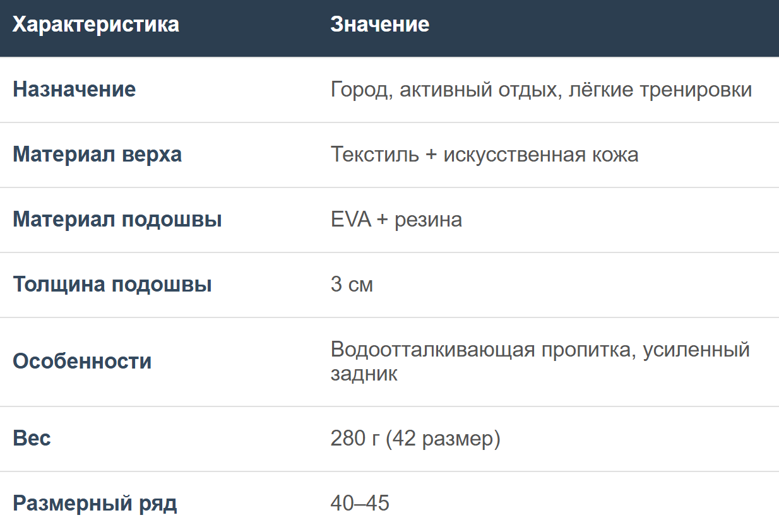This screenshot has height=532, width=779.
Task: Select the 'Размерный ряд' row label
Action: pyautogui.click(x=95, y=504)
